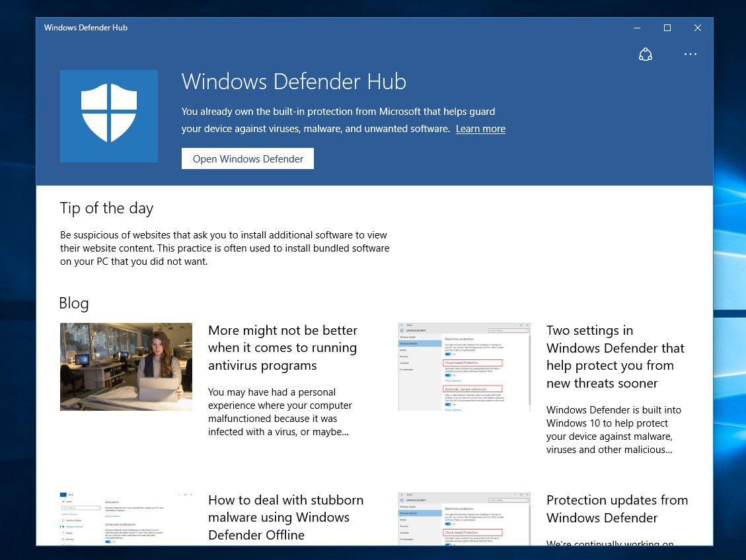Click the large 'Windows Defender Hub' heading
Image resolution: width=746 pixels, height=560 pixels.
tap(293, 81)
